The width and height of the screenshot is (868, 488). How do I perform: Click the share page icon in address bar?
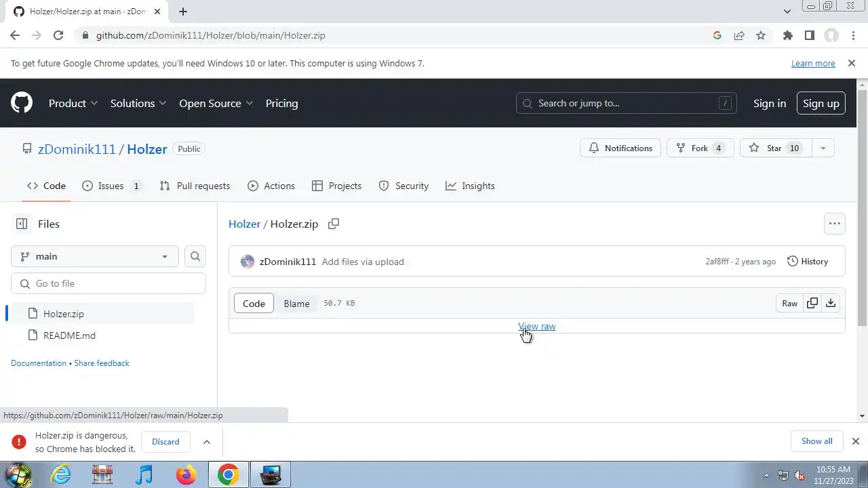click(739, 35)
